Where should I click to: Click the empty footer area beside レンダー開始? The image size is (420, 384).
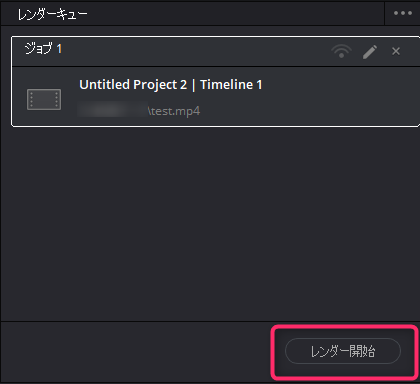137,352
